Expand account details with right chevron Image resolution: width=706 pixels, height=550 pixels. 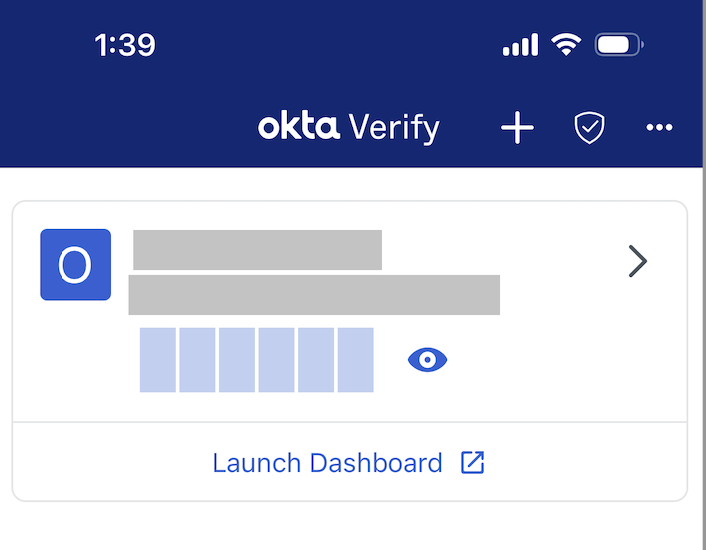click(637, 262)
